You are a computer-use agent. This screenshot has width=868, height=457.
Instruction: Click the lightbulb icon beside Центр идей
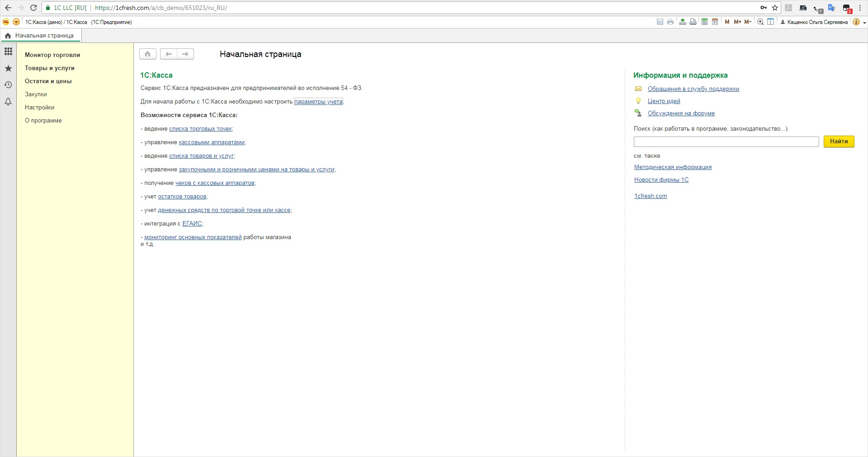pyautogui.click(x=638, y=101)
